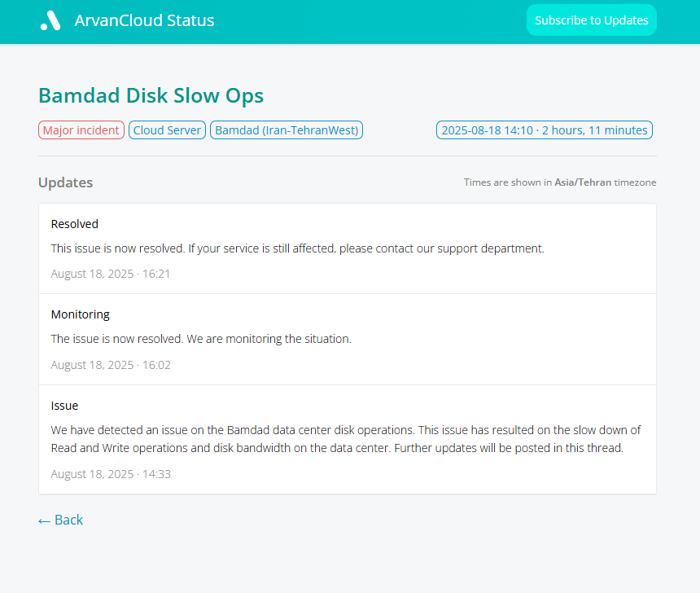Click the 2025-08-18 14:10 duration badge
This screenshot has height=593, width=700.
[545, 130]
